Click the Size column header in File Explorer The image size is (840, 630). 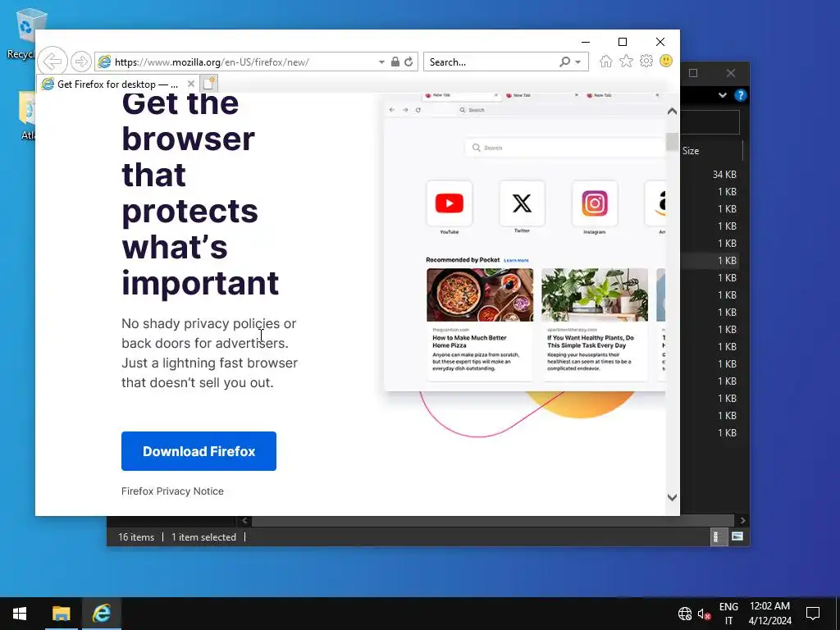[691, 151]
